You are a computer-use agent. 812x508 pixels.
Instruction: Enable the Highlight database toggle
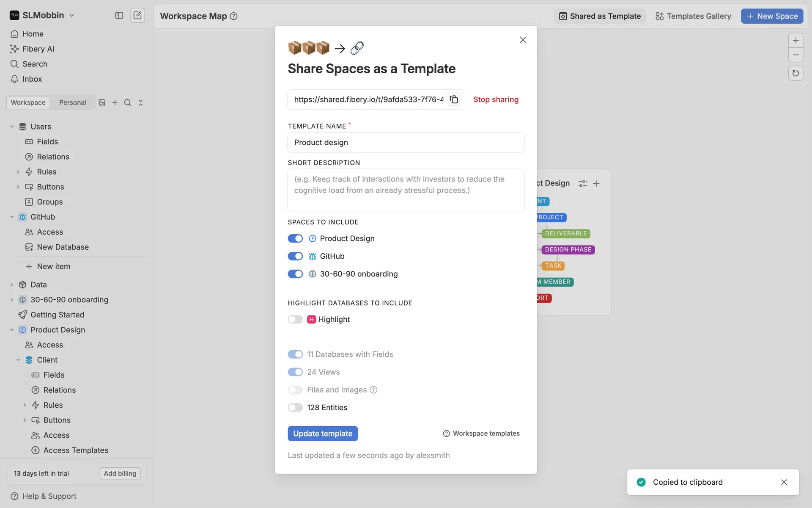point(295,320)
